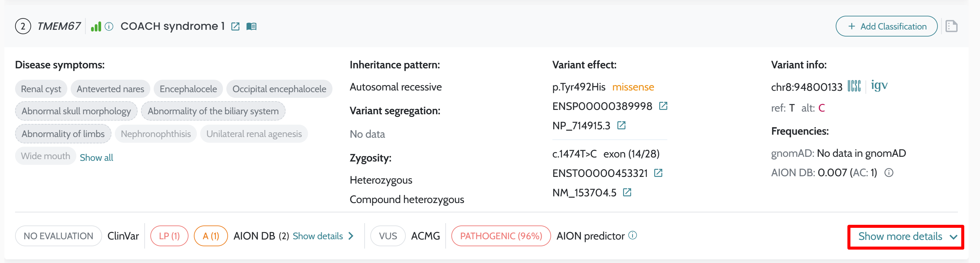
Task: Click the PATHOGENIC (96%) badge
Action: 501,236
